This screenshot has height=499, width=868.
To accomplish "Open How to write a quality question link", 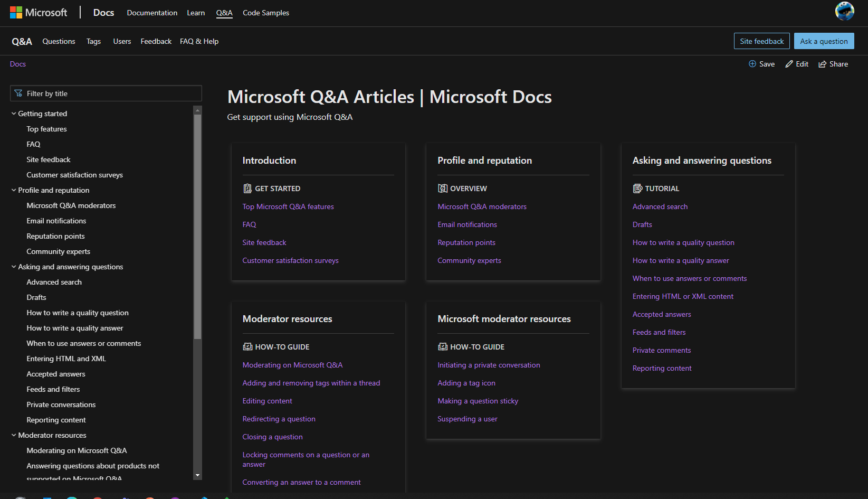I will click(x=683, y=242).
